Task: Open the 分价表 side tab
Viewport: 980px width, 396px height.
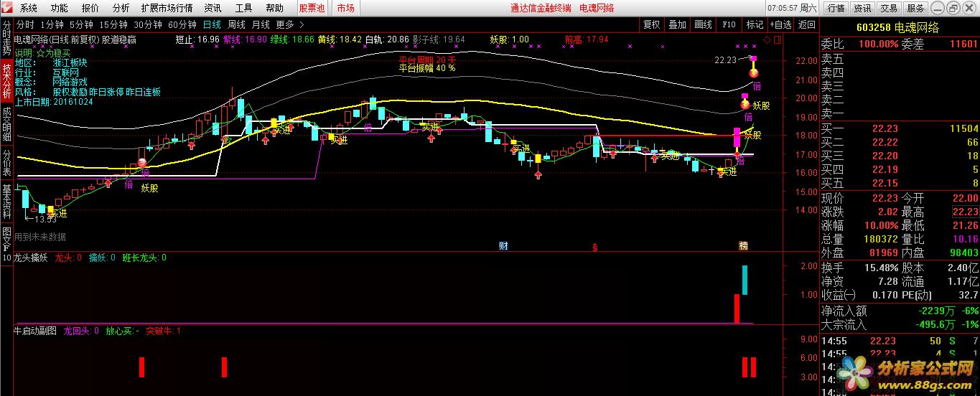Action: pos(6,164)
